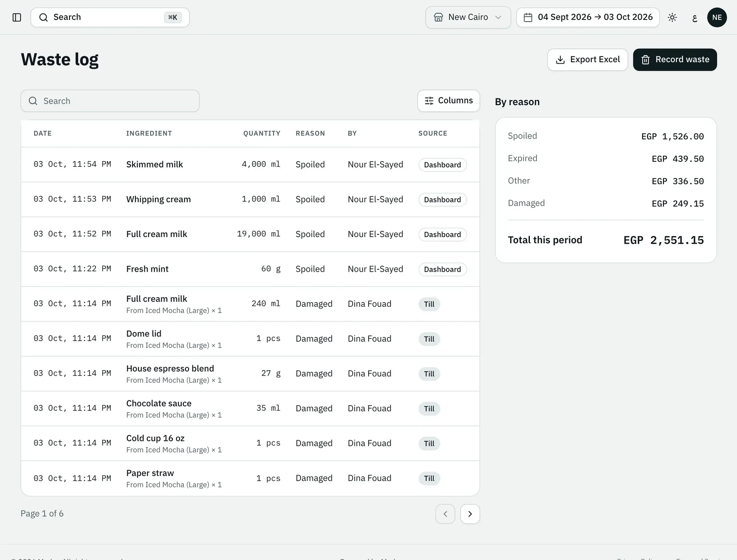Click Total this period amount
The image size is (737, 560).
[x=663, y=240]
